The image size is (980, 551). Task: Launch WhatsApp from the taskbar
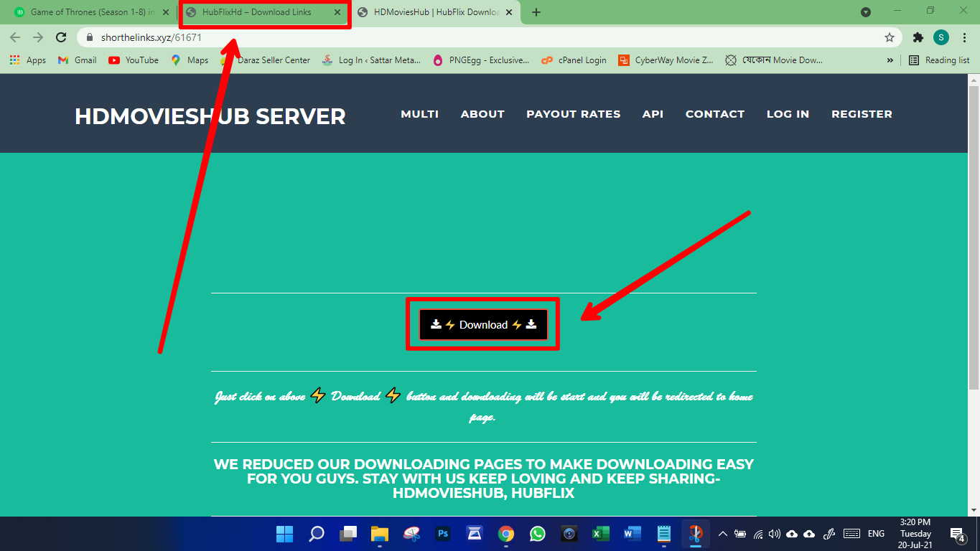coord(538,534)
